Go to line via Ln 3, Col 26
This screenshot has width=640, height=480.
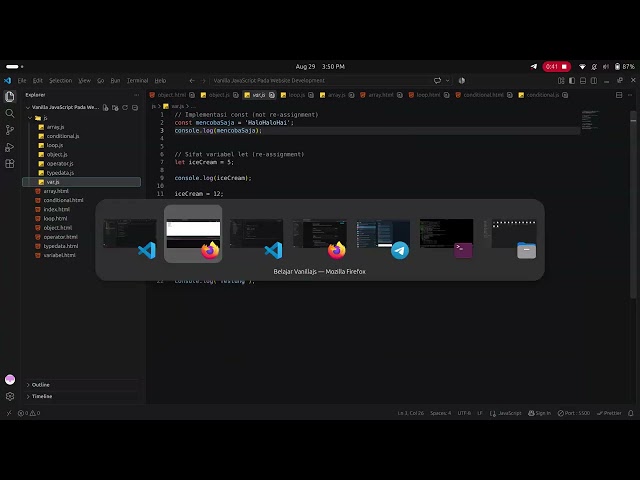pos(411,413)
